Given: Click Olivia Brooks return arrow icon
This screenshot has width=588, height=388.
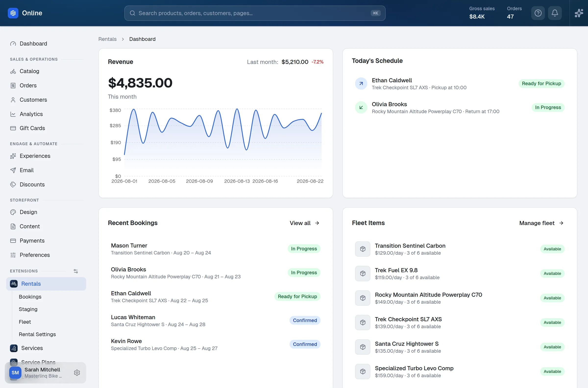Looking at the screenshot, I should (x=361, y=107).
